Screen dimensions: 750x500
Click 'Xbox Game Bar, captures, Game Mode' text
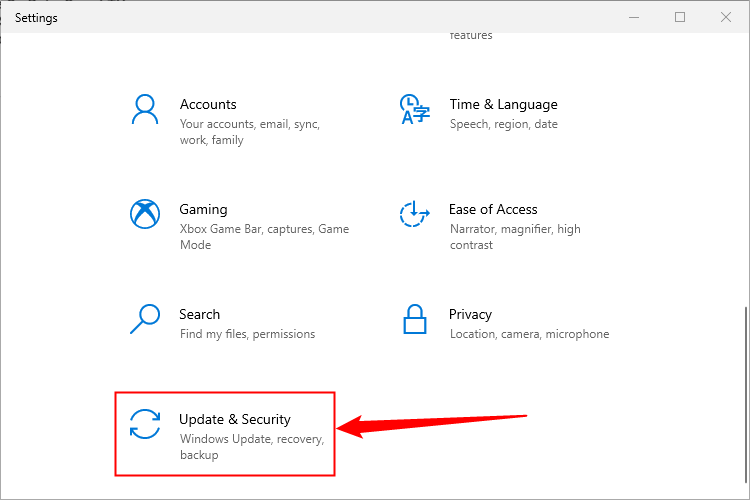265,237
